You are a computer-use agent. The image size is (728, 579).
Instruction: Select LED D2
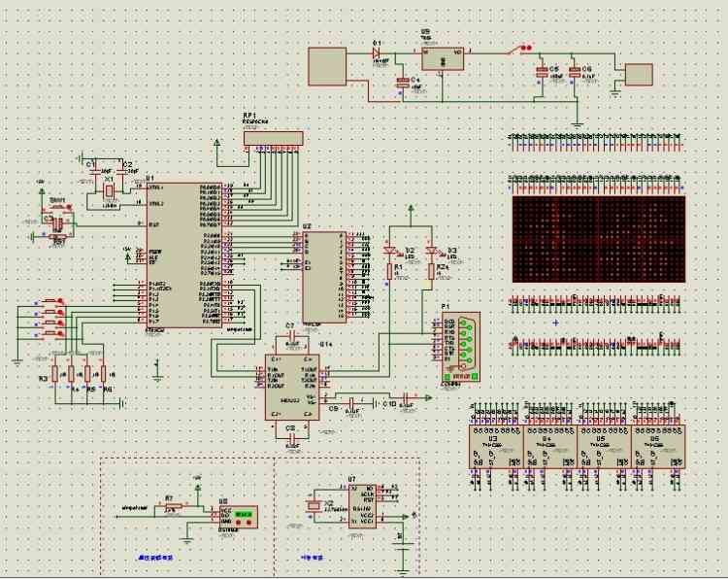click(389, 251)
